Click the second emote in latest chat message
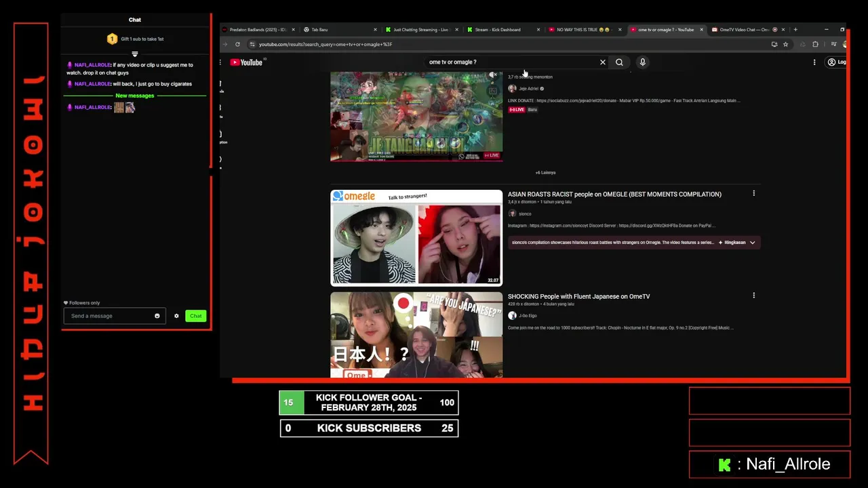Viewport: 868px width, 488px height. click(x=130, y=107)
